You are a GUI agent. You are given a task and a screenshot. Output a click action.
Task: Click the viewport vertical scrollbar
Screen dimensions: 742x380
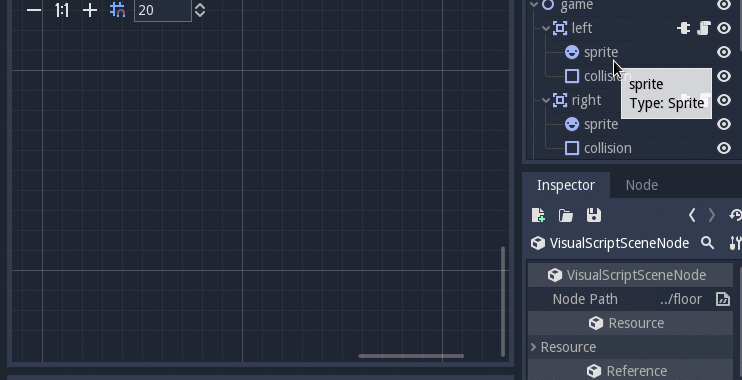coord(503,301)
